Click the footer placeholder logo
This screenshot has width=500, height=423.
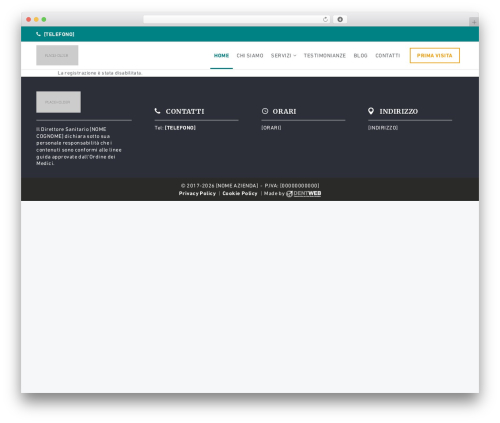tap(58, 102)
